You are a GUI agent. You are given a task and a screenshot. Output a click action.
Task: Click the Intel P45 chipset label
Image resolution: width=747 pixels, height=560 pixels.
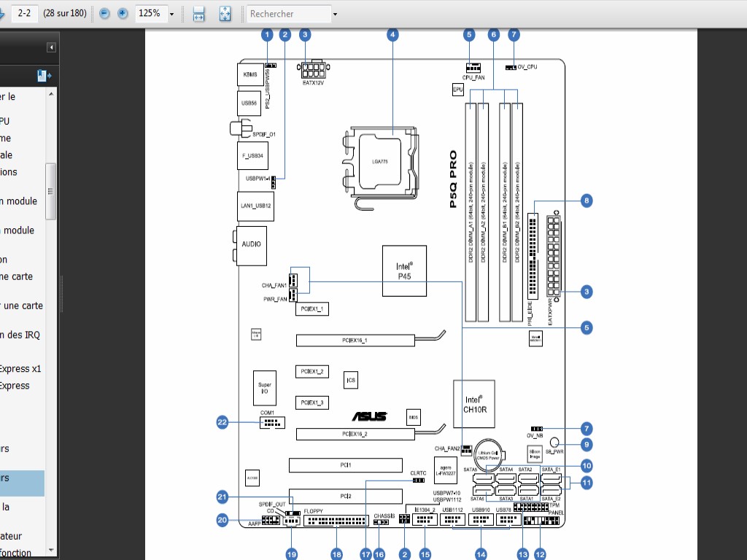(404, 271)
